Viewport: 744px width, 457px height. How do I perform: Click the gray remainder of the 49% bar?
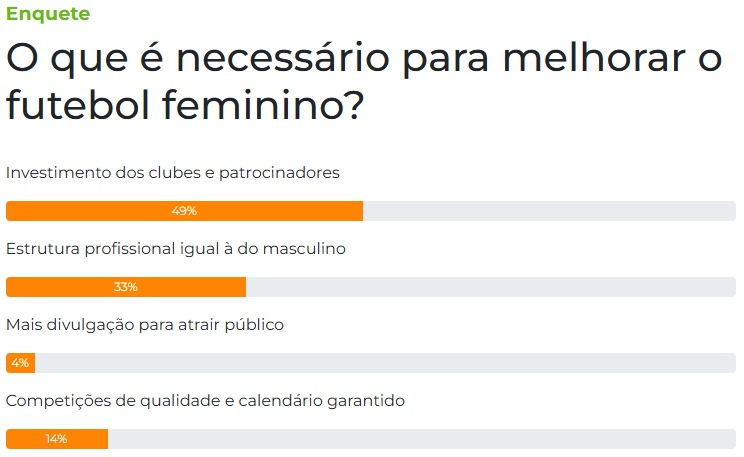tap(549, 211)
